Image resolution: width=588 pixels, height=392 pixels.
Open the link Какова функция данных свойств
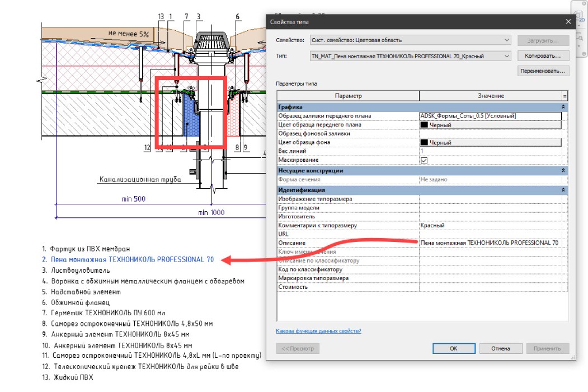pyautogui.click(x=318, y=330)
